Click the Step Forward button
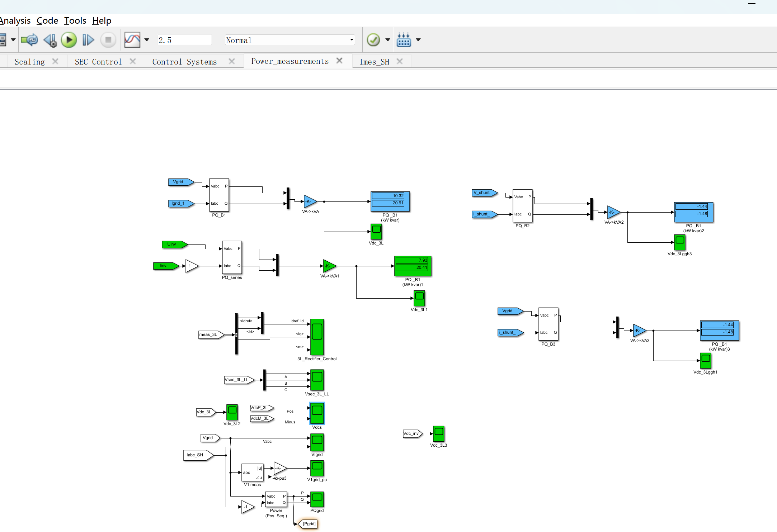Screen dimensions: 777x532 (88, 40)
